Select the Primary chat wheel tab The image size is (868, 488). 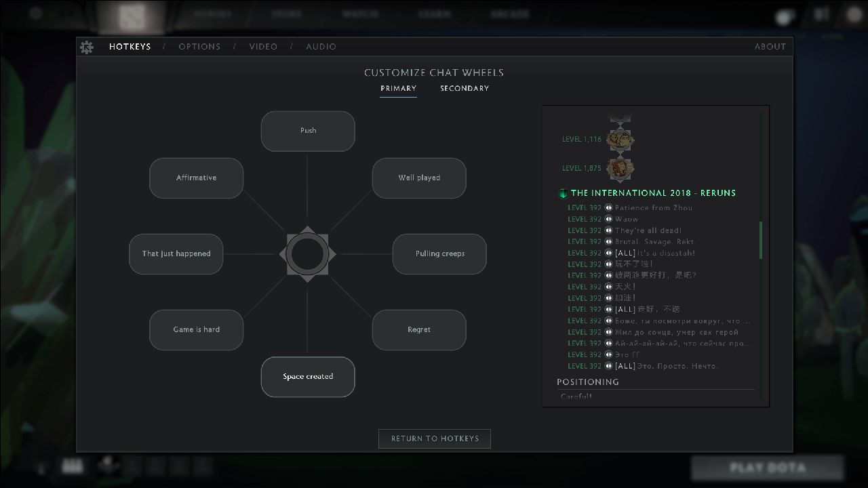point(398,89)
